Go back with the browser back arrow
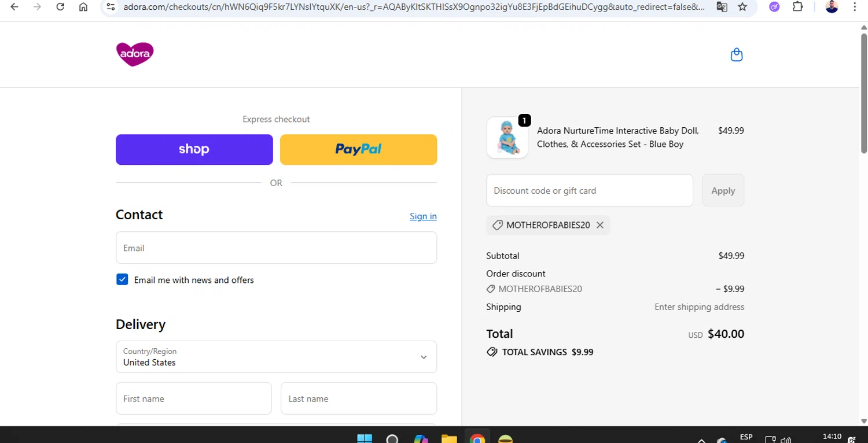Image resolution: width=868 pixels, height=443 pixels. 14,7
